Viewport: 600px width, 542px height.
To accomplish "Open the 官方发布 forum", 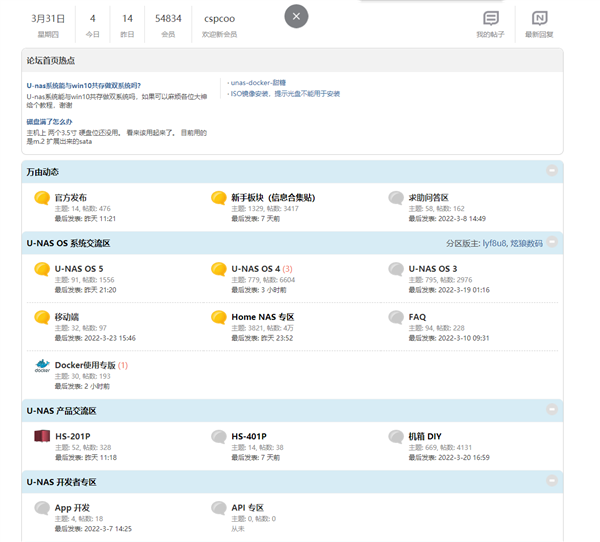I will coord(71,198).
